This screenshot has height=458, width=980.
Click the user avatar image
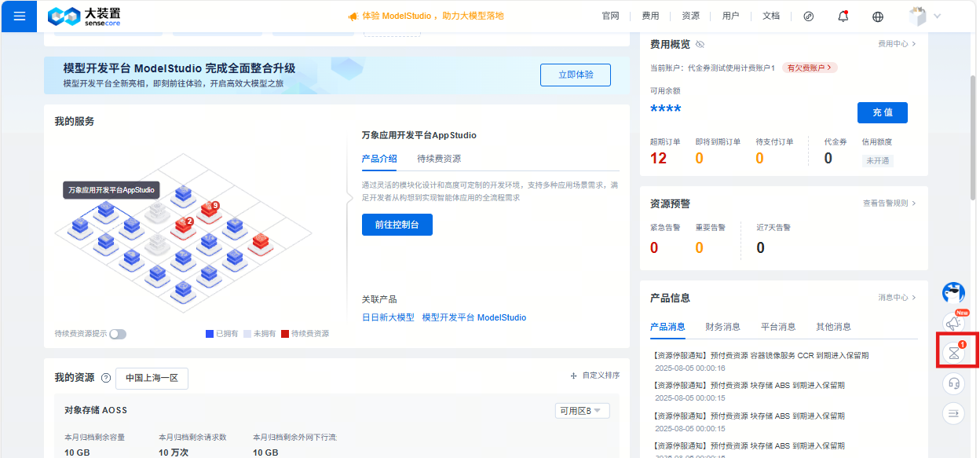coord(917,16)
